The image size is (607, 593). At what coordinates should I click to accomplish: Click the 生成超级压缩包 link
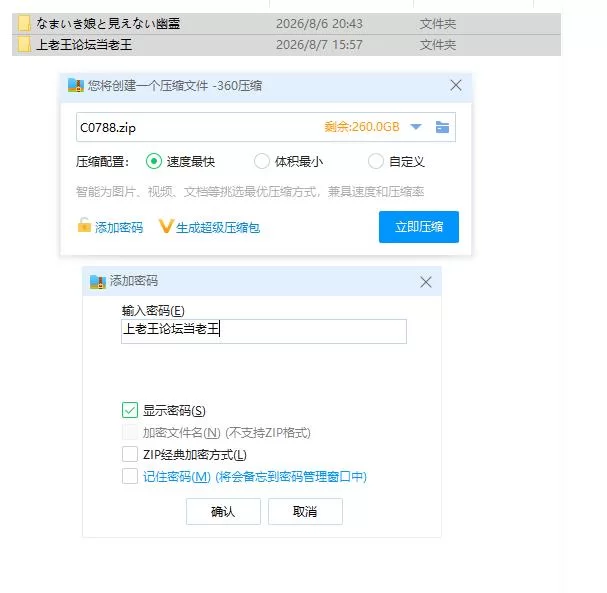coord(218,227)
